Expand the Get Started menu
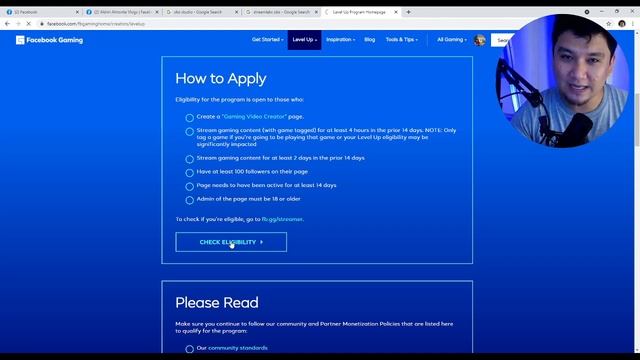Screen dimensions: 640x360 click(267, 40)
